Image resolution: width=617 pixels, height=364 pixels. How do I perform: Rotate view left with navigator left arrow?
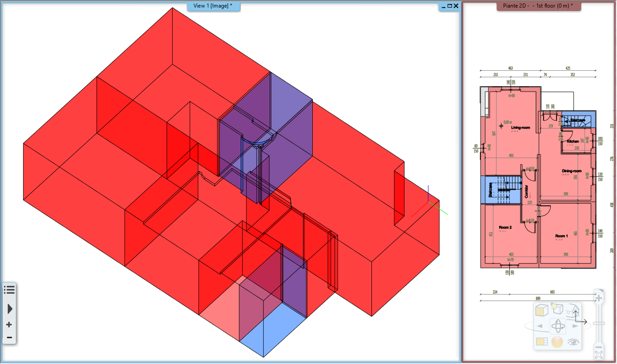coord(540,326)
